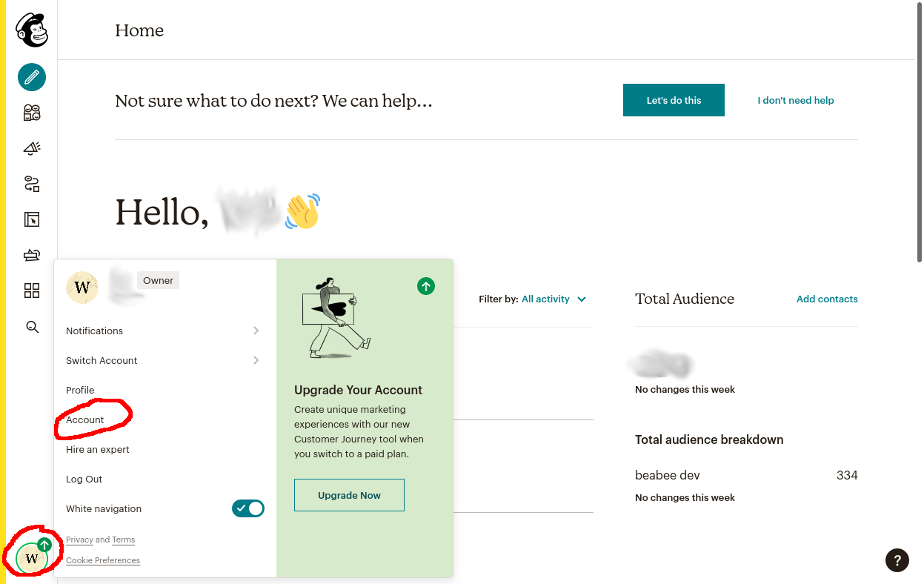Toggle the White navigation switch
The height and width of the screenshot is (584, 924).
coord(248,508)
